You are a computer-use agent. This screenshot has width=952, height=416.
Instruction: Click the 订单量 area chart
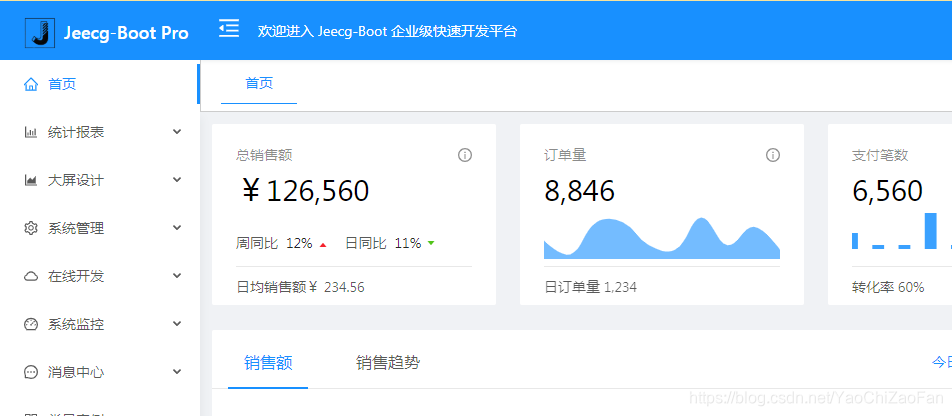tap(662, 238)
